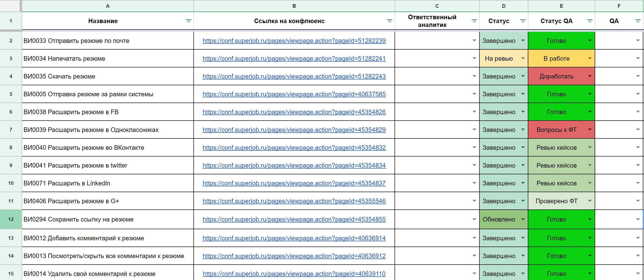The height and width of the screenshot is (280, 644).
Task: Open filter icon in Название header
Action: (x=189, y=21)
